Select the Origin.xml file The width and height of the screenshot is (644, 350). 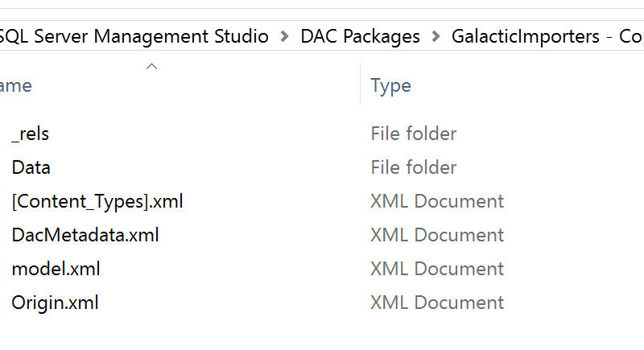(55, 303)
